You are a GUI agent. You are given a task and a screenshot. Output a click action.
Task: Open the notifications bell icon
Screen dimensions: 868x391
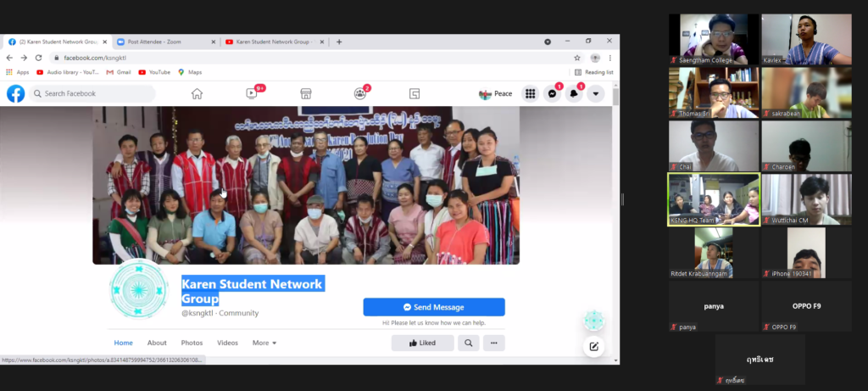574,93
